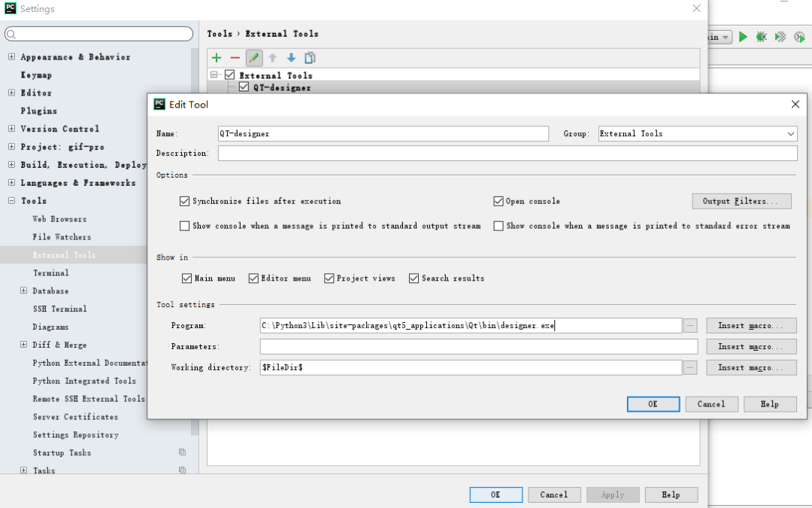Expand the Database node under Tools

(x=23, y=291)
